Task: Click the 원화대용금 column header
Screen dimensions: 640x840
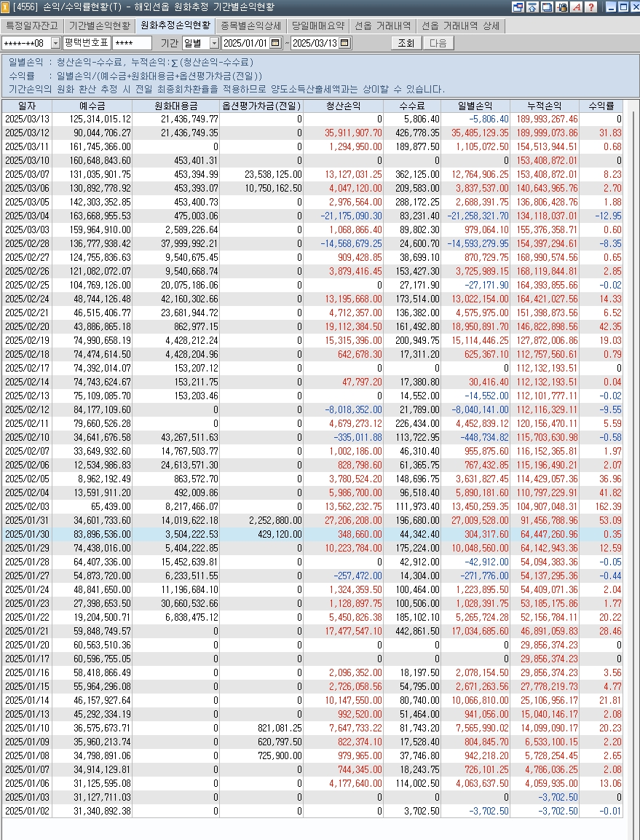Action: (x=175, y=106)
